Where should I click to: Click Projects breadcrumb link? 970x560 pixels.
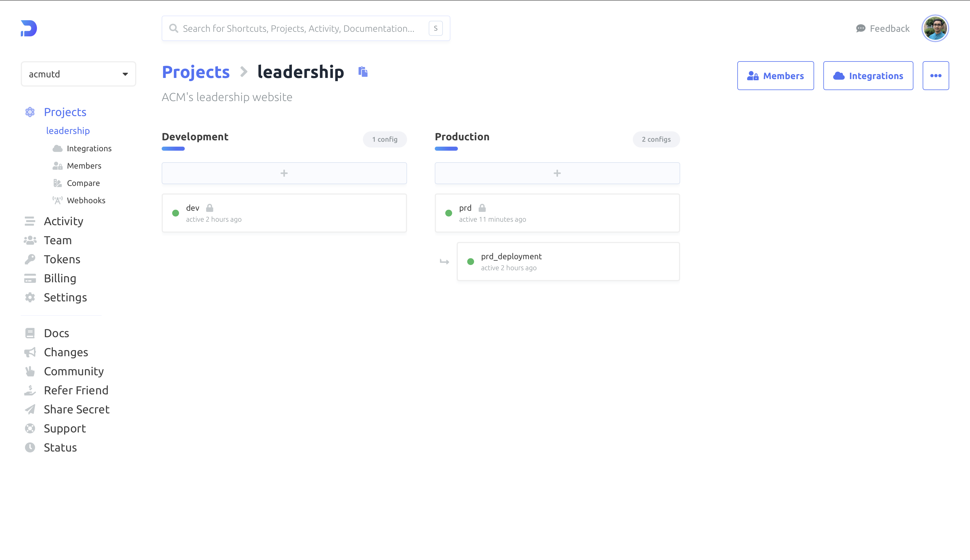pyautogui.click(x=195, y=71)
